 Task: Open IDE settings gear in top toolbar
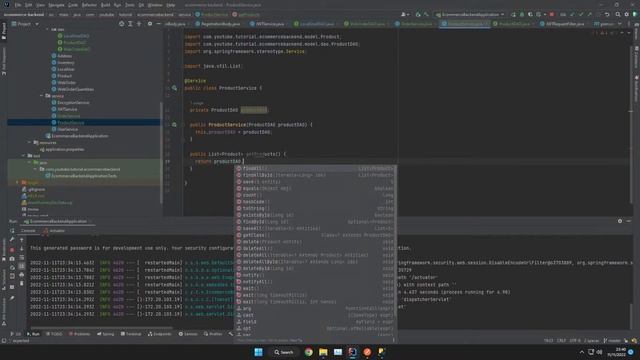pos(627,14)
